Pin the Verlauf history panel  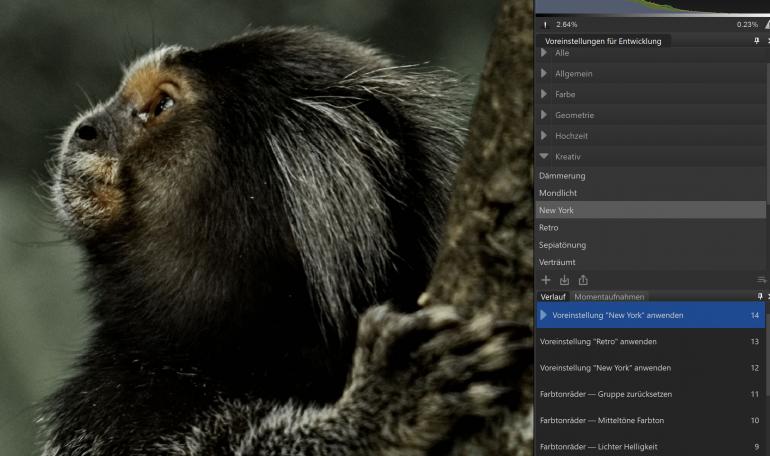pyautogui.click(x=760, y=296)
